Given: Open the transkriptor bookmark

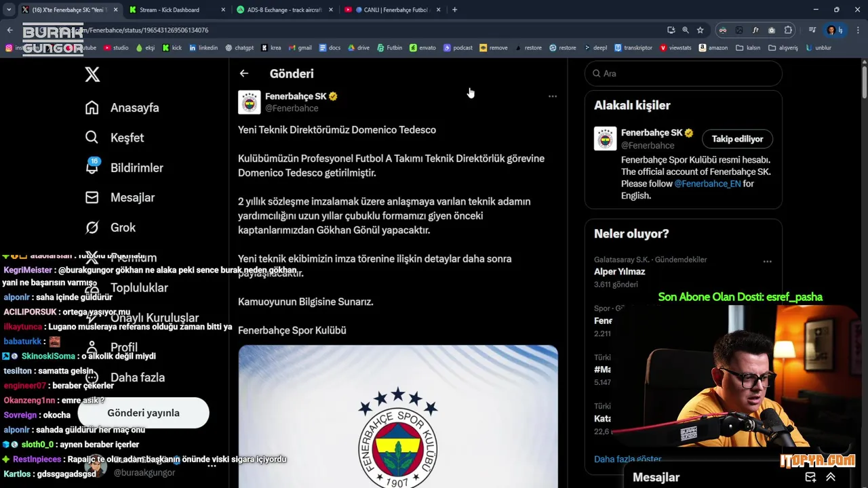Looking at the screenshot, I should pyautogui.click(x=633, y=48).
